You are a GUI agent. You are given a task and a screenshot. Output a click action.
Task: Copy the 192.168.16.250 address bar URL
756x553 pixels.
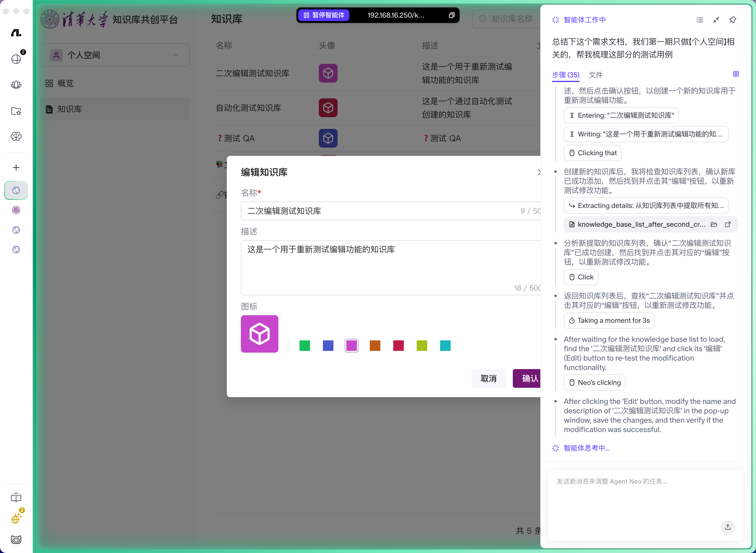click(x=452, y=15)
